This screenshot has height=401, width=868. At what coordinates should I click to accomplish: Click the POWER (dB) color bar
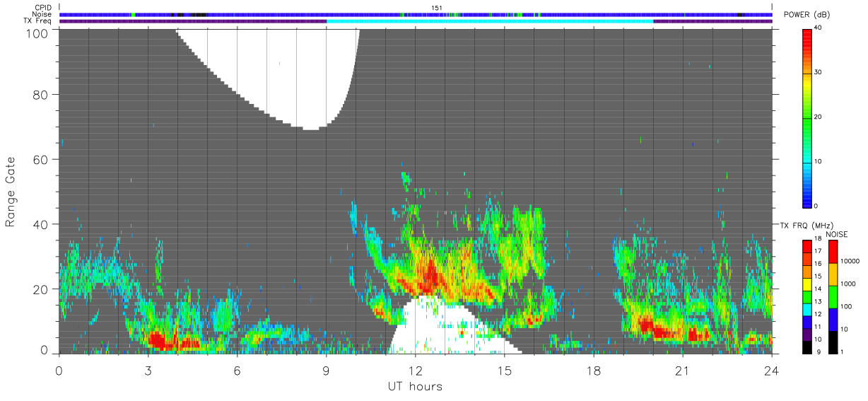click(x=807, y=117)
